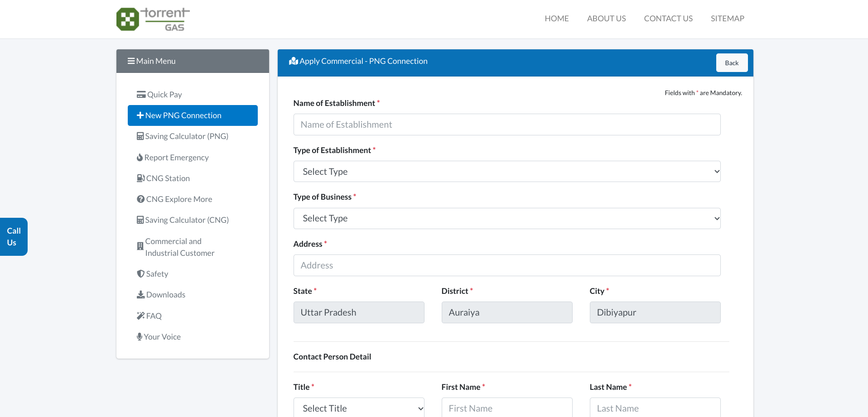Open the Select Title dropdown
Image resolution: width=868 pixels, height=417 pixels.
[x=358, y=408]
